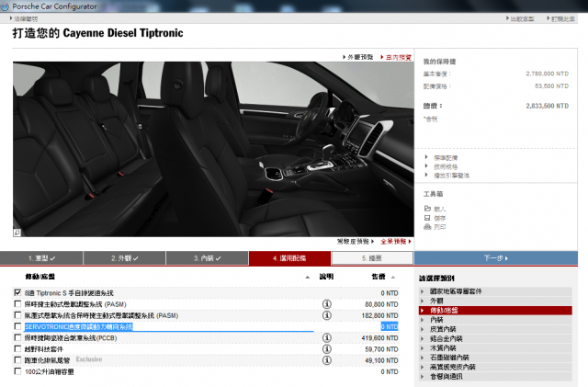Expand the second-to-last interior category
The height and width of the screenshot is (387, 588).
click(495, 367)
